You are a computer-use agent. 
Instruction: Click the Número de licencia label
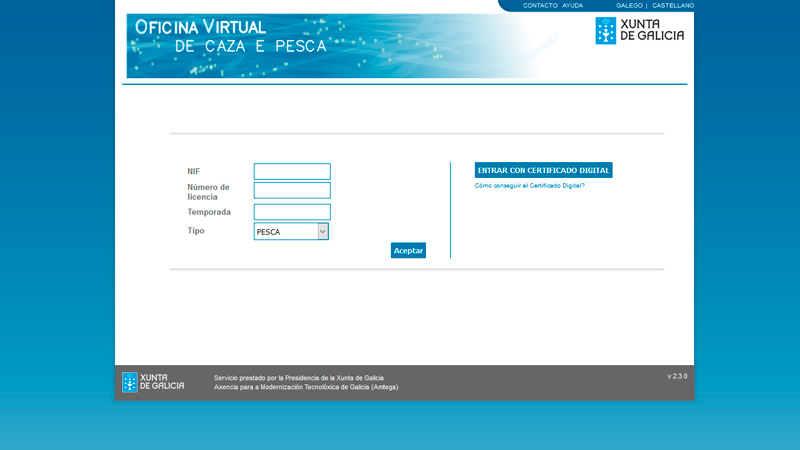(x=208, y=191)
